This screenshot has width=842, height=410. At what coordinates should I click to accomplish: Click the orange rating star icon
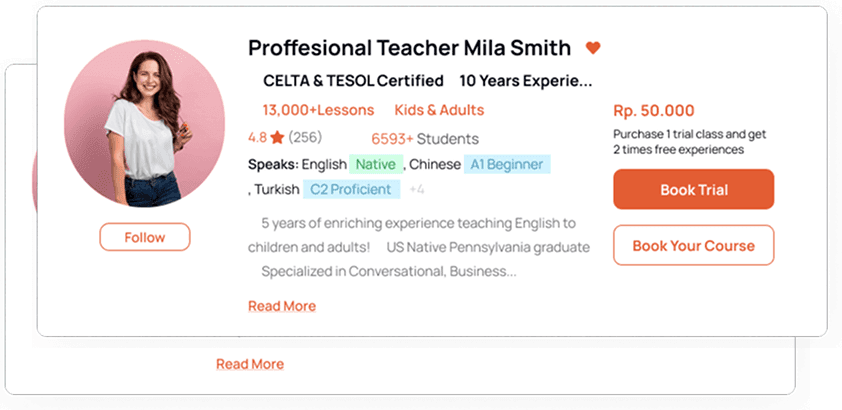277,138
